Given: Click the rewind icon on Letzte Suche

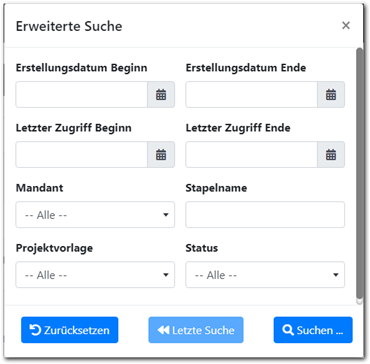Looking at the screenshot, I should coord(163,330).
